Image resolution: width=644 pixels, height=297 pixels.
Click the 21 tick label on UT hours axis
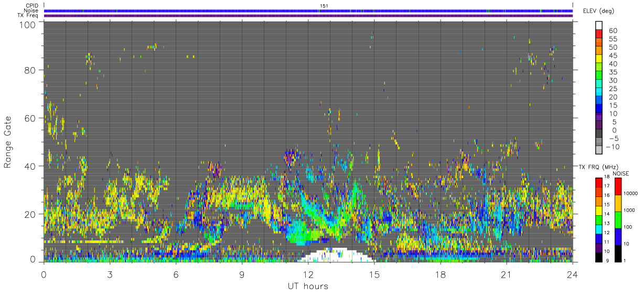pyautogui.click(x=506, y=274)
